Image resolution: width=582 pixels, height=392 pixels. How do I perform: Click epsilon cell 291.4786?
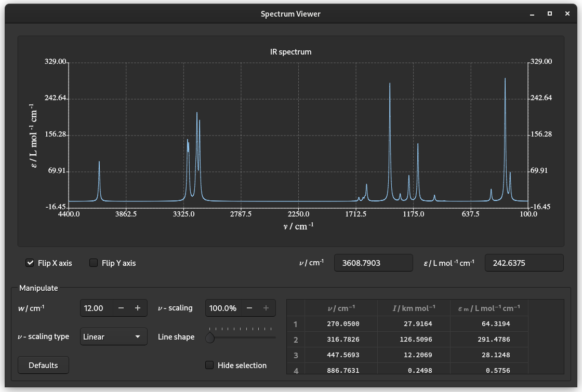coord(489,340)
